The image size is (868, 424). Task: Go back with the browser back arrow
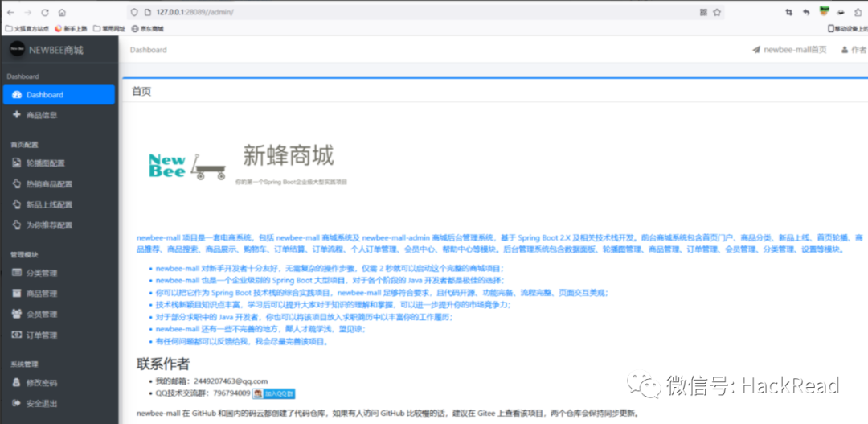(10, 12)
